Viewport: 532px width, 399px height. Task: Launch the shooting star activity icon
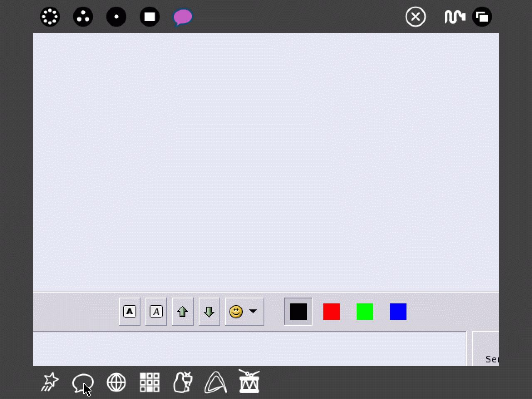click(50, 382)
